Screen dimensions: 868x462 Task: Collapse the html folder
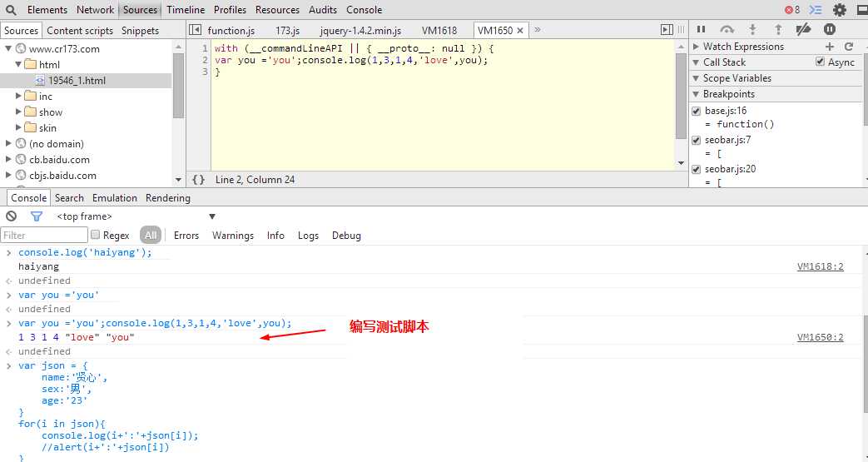coord(18,64)
